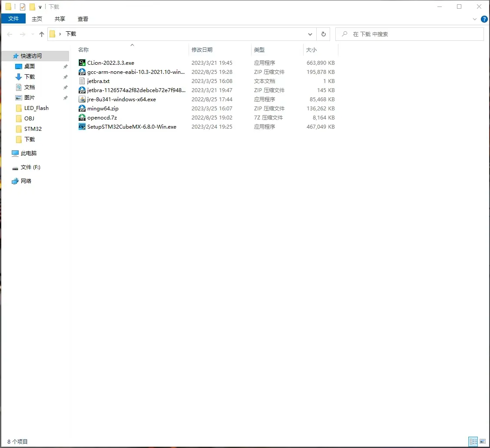The height and width of the screenshot is (448, 490).
Task: Click the openocd.7z archive icon
Action: tap(82, 118)
